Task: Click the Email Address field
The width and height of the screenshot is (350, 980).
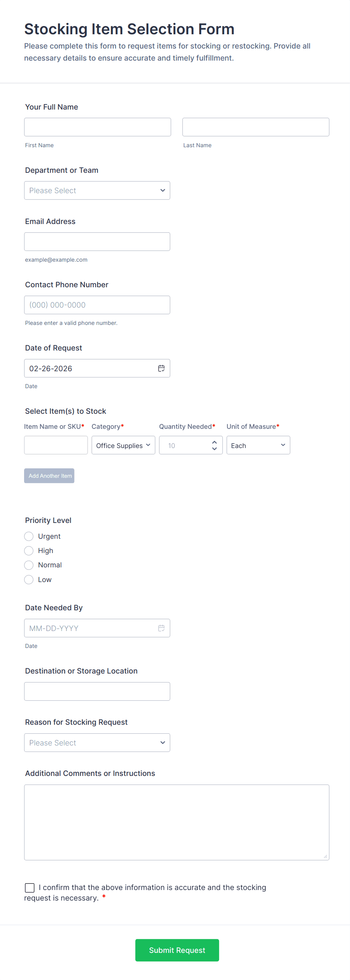Action: pyautogui.click(x=97, y=242)
